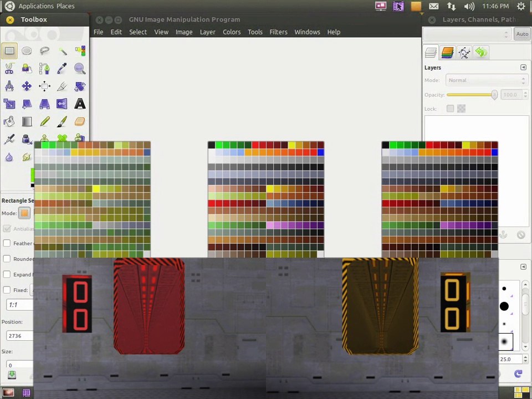
Task: Activate the Paths pen tool
Action: click(x=44, y=69)
